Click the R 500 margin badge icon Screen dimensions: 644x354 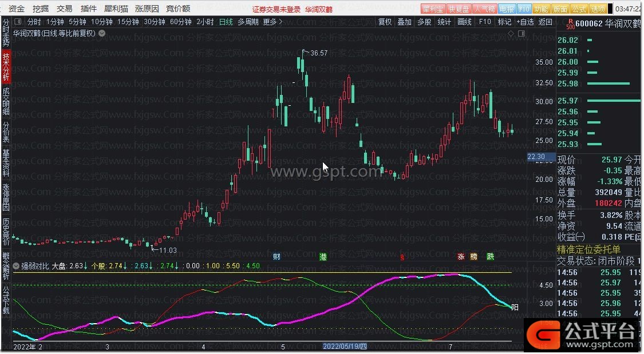[570, 24]
